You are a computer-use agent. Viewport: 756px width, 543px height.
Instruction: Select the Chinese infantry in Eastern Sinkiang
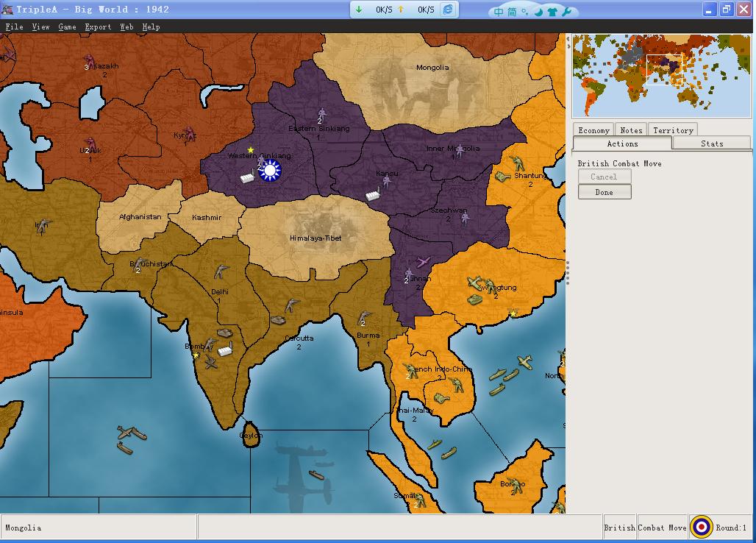pos(322,115)
